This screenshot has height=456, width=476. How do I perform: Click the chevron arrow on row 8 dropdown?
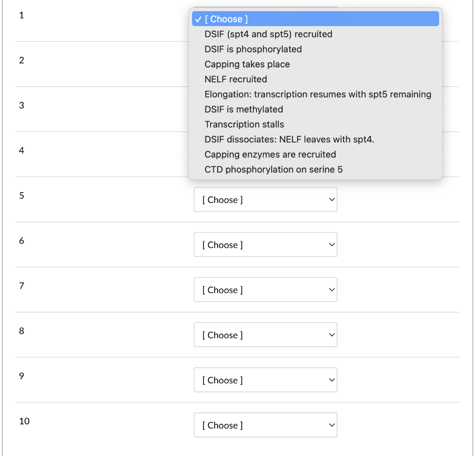(x=332, y=335)
